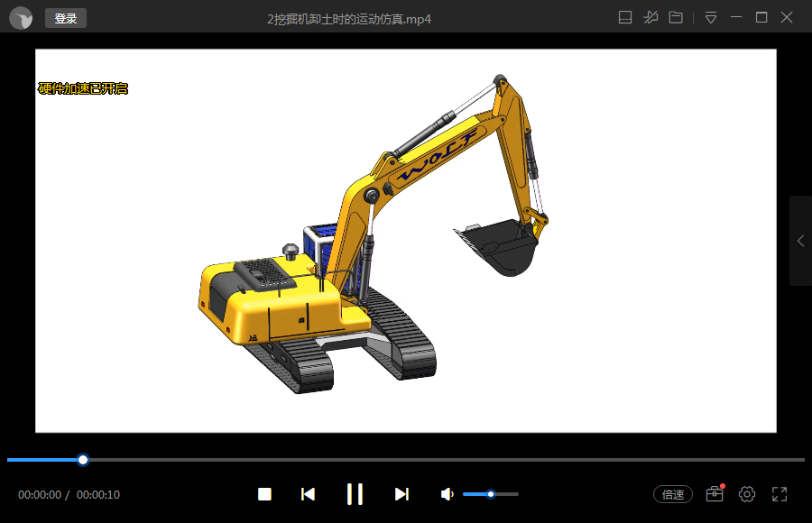Click the elapsed time 00:00:00
The width and height of the screenshot is (812, 523).
coord(40,494)
